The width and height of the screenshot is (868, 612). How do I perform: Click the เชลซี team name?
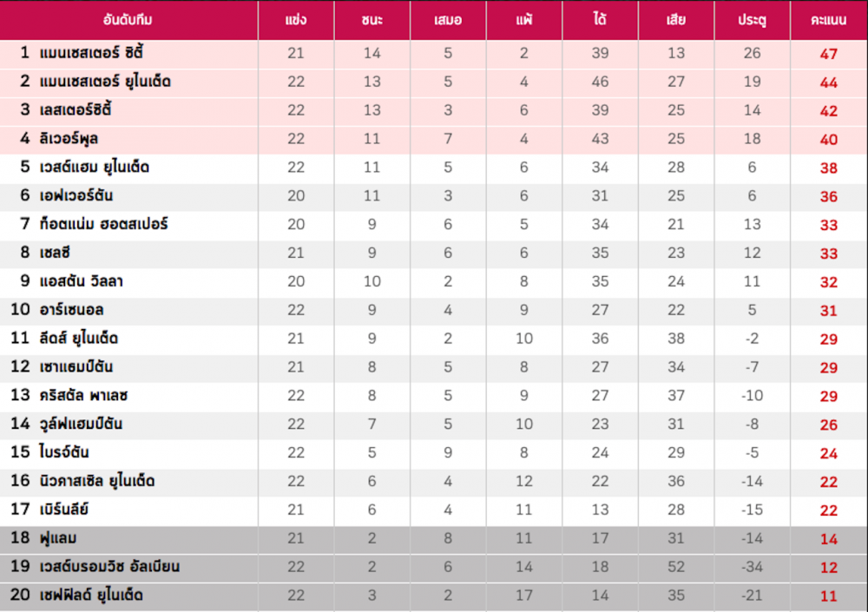click(x=55, y=253)
